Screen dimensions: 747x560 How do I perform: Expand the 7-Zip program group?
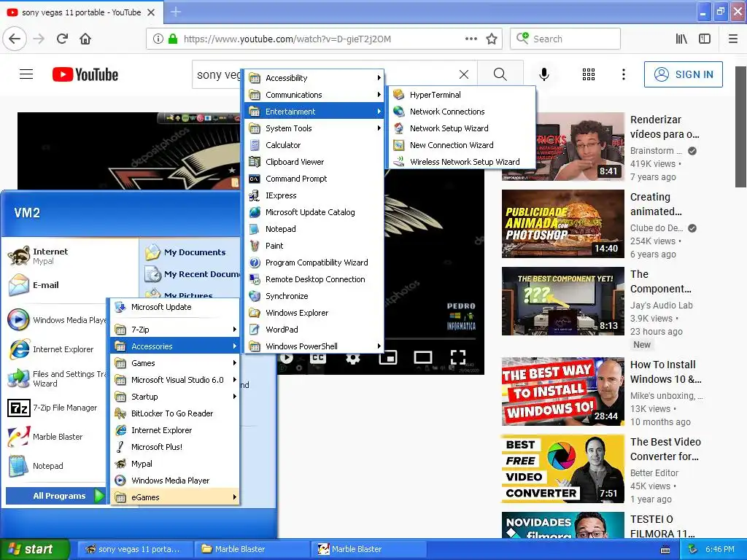point(175,330)
